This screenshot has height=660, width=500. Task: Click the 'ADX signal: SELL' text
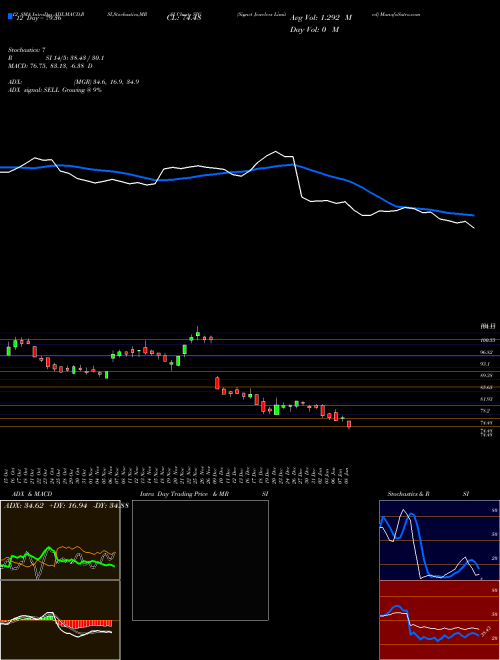[x=34, y=90]
